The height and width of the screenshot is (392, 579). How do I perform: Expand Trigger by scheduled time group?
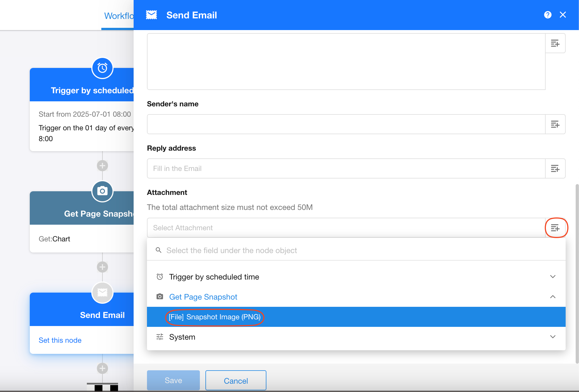[x=553, y=277]
